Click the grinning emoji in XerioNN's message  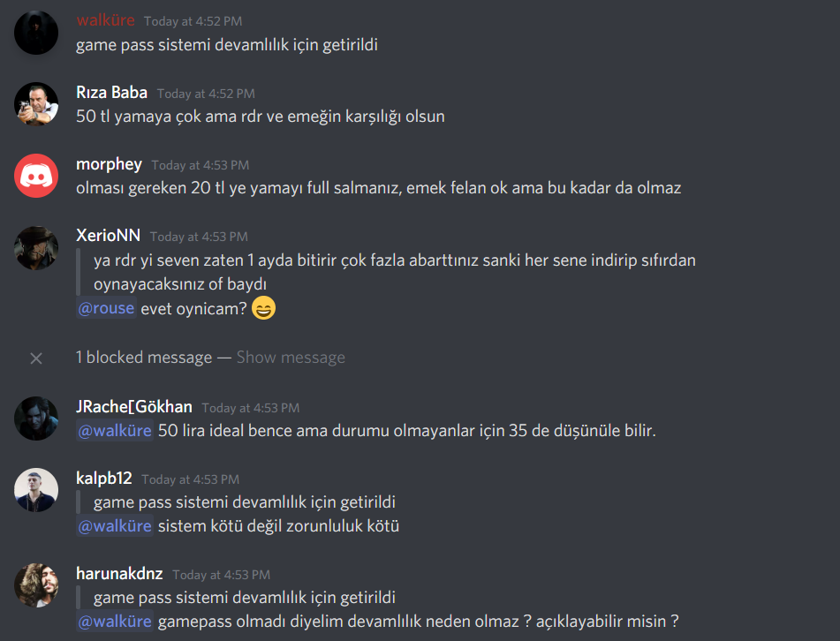point(263,308)
